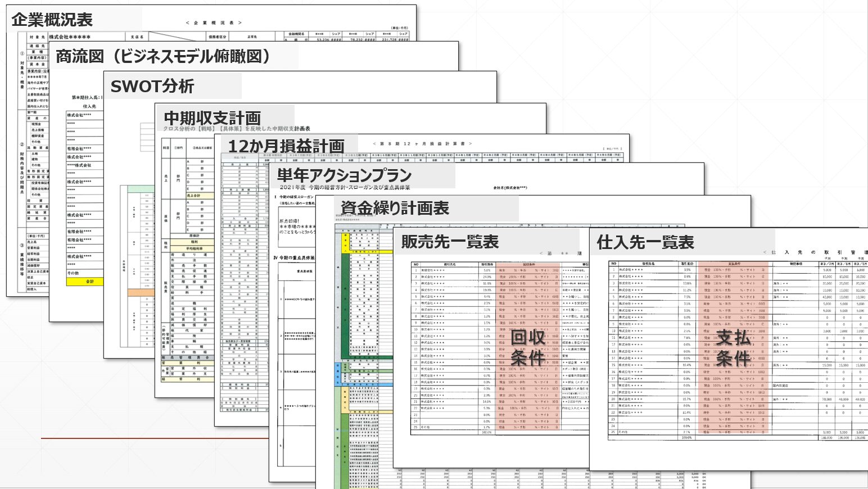Open the 中期収支計画 heading

coord(212,118)
